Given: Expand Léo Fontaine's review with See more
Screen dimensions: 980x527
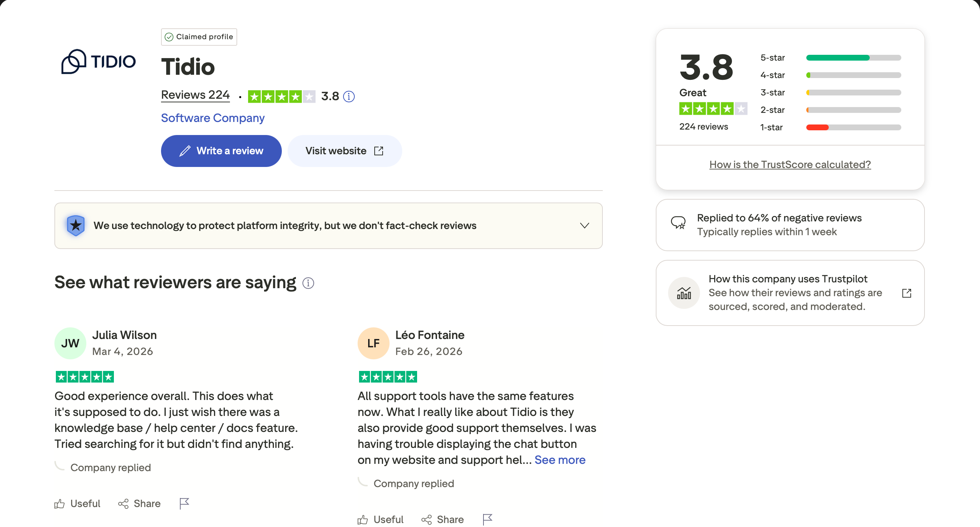Looking at the screenshot, I should click(560, 460).
